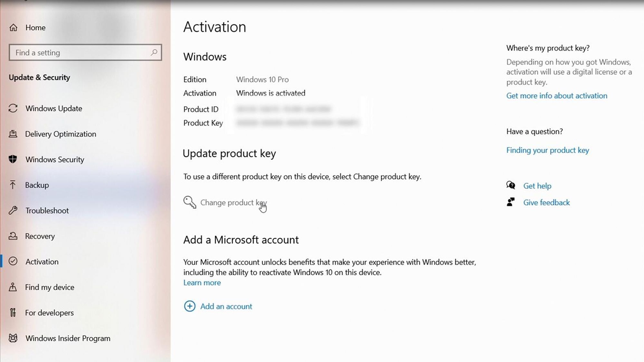Select the Find my device option

click(x=50, y=287)
